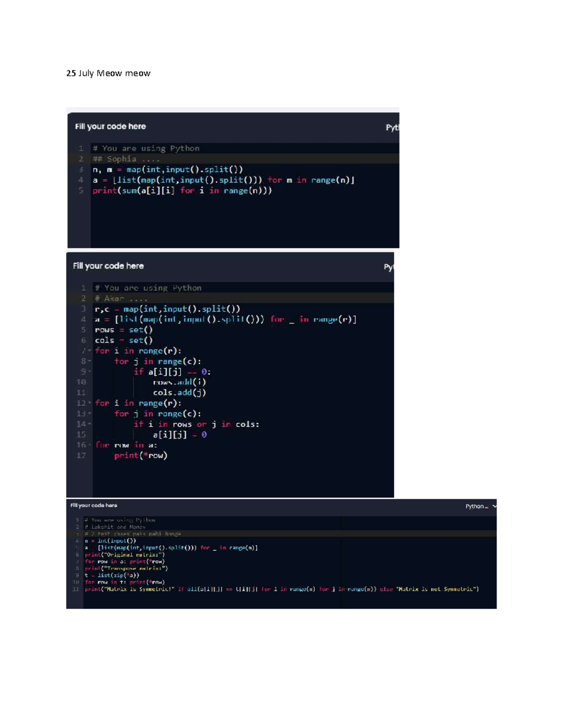563x728 pixels.
Task: Open the Python language dropdown in bottom editor
Action: point(480,506)
